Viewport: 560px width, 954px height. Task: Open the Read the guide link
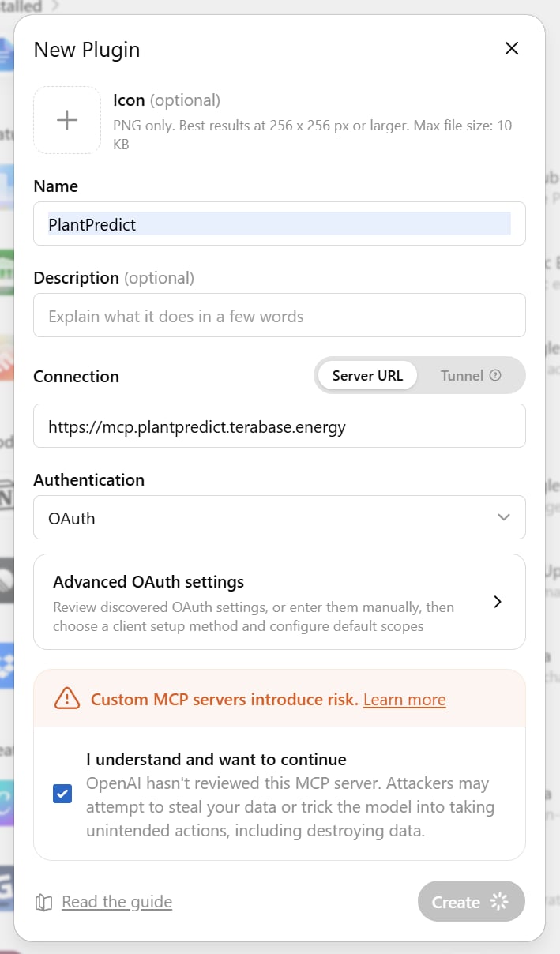click(117, 902)
